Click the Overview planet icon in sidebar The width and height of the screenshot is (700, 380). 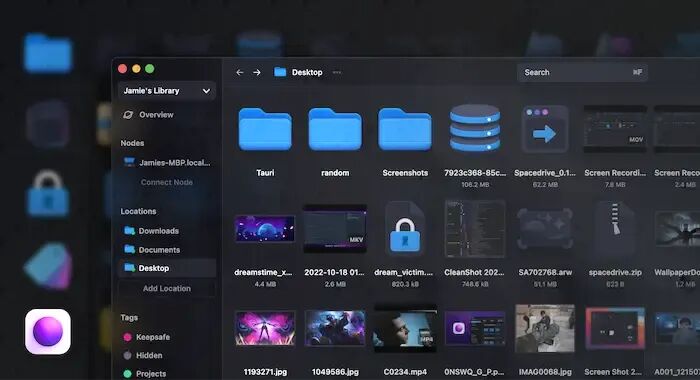click(x=128, y=115)
